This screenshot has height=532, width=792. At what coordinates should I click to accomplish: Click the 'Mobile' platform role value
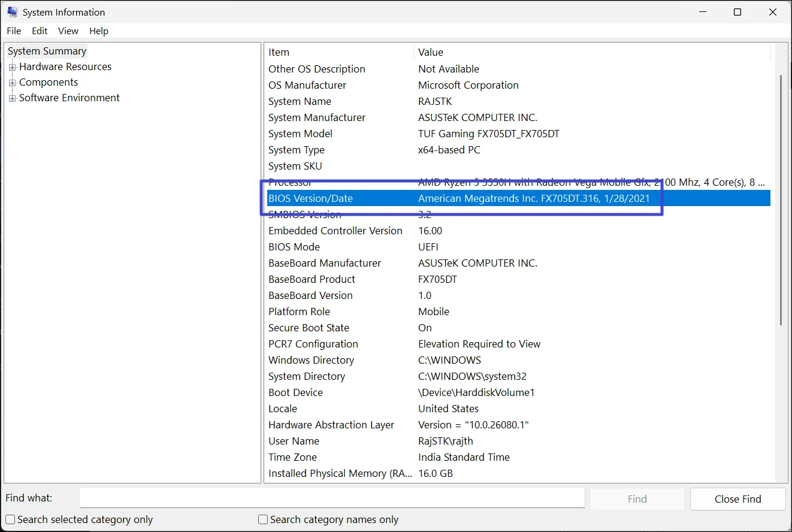point(434,312)
